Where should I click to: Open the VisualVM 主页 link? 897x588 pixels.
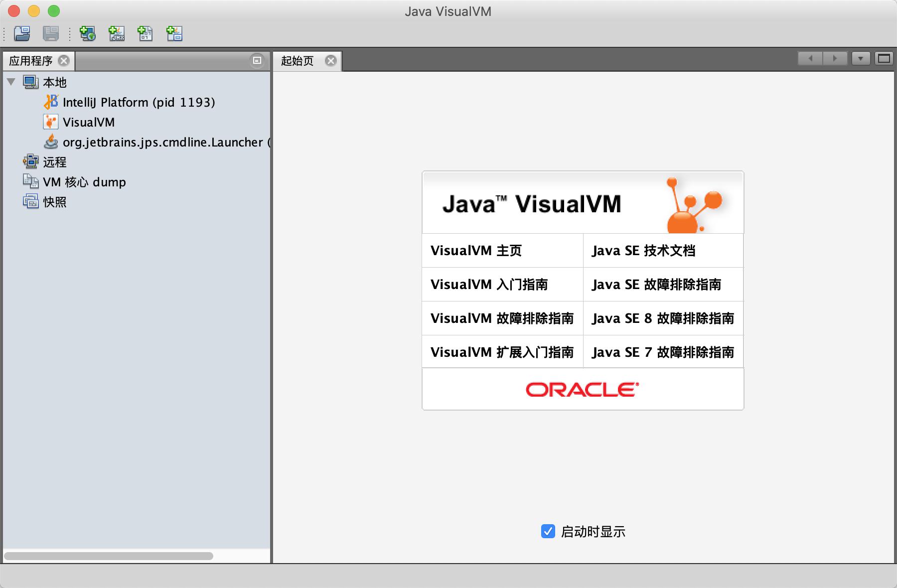point(476,251)
